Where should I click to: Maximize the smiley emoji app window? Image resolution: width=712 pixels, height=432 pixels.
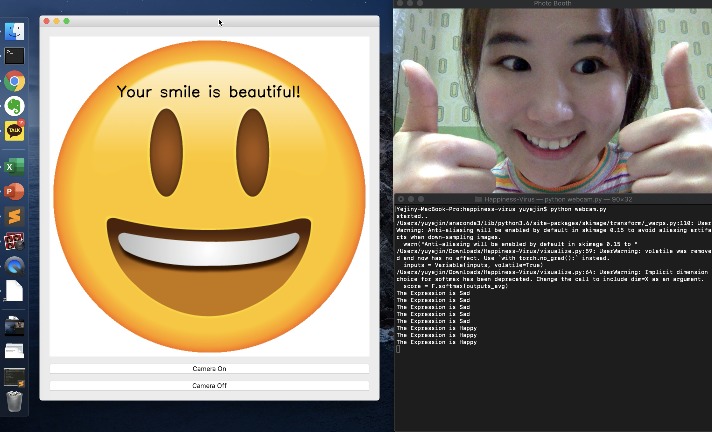pyautogui.click(x=66, y=21)
